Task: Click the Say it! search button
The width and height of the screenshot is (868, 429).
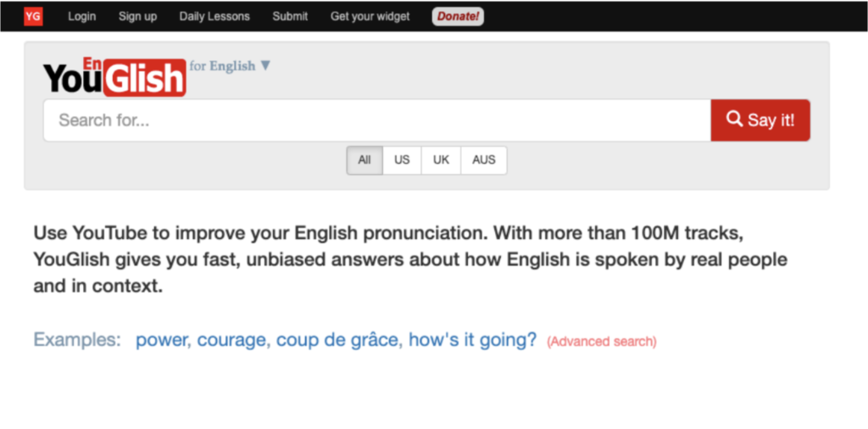Action: click(760, 120)
